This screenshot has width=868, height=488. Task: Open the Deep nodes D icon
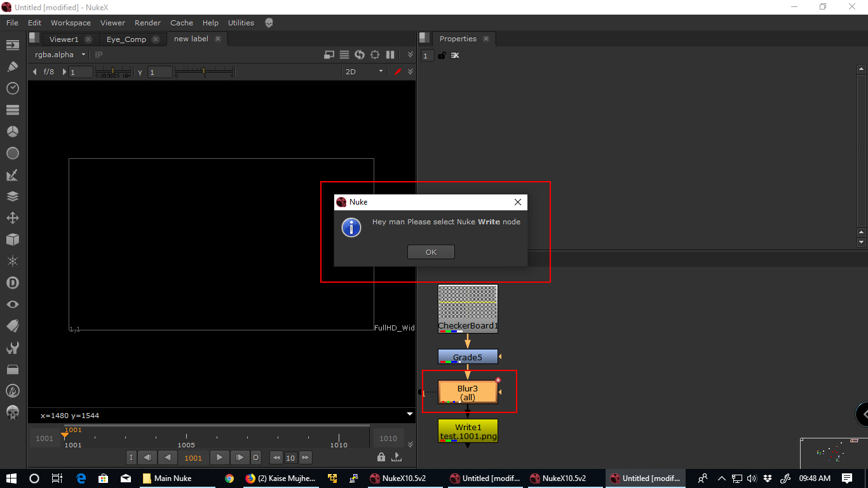click(x=12, y=283)
